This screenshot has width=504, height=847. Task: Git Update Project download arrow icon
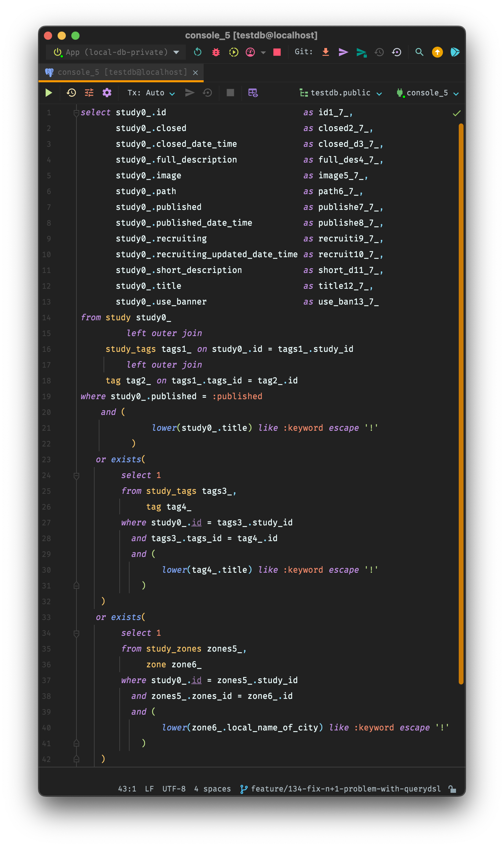pos(326,52)
